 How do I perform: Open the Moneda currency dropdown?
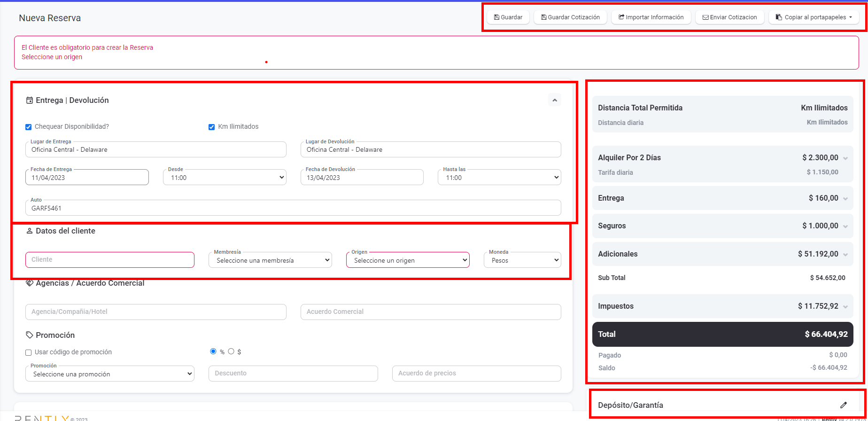pyautogui.click(x=522, y=260)
